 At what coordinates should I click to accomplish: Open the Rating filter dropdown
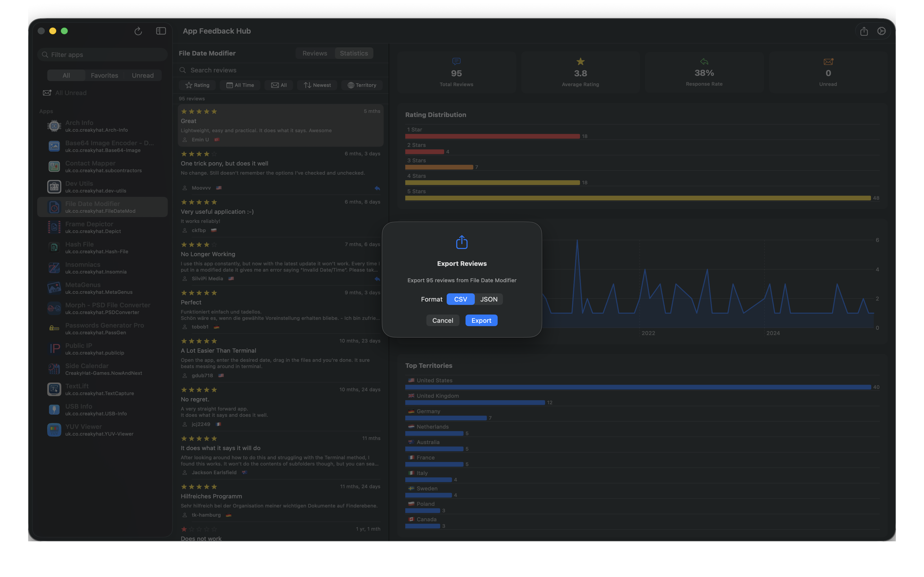coord(197,85)
